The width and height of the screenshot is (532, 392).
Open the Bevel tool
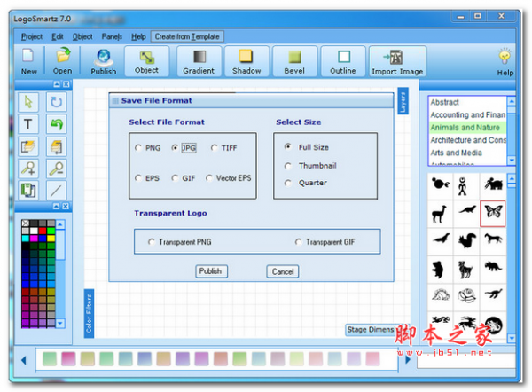coord(294,61)
